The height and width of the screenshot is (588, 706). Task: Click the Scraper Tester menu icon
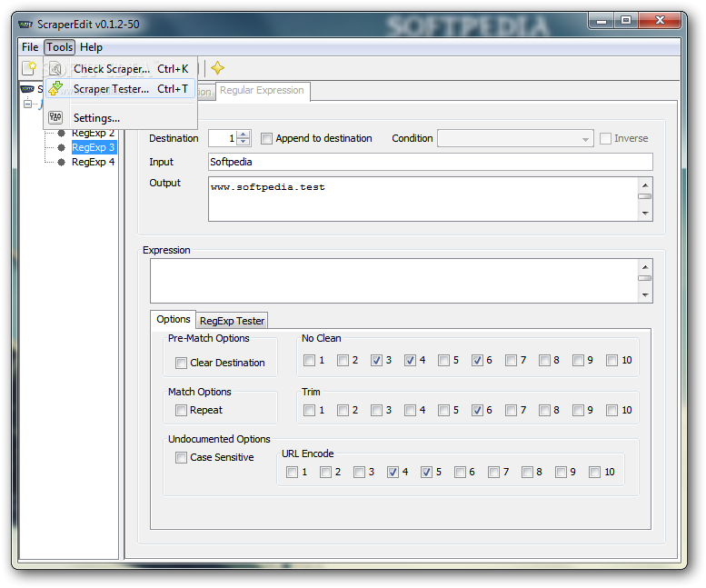point(55,89)
